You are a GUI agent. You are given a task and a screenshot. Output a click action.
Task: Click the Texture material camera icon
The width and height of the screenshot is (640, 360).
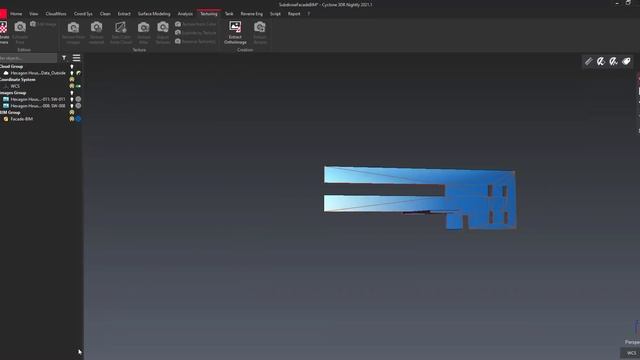96,27
